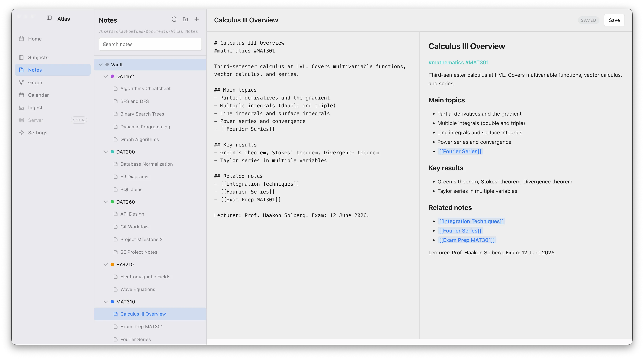Click the #MAT301 tag in preview
The image size is (644, 359).
[477, 62]
